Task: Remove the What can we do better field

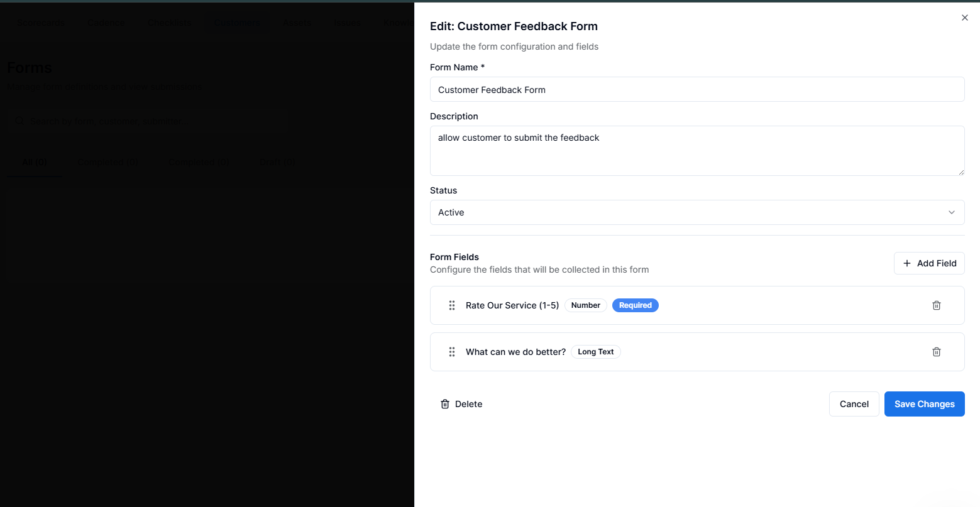Action: (x=936, y=352)
